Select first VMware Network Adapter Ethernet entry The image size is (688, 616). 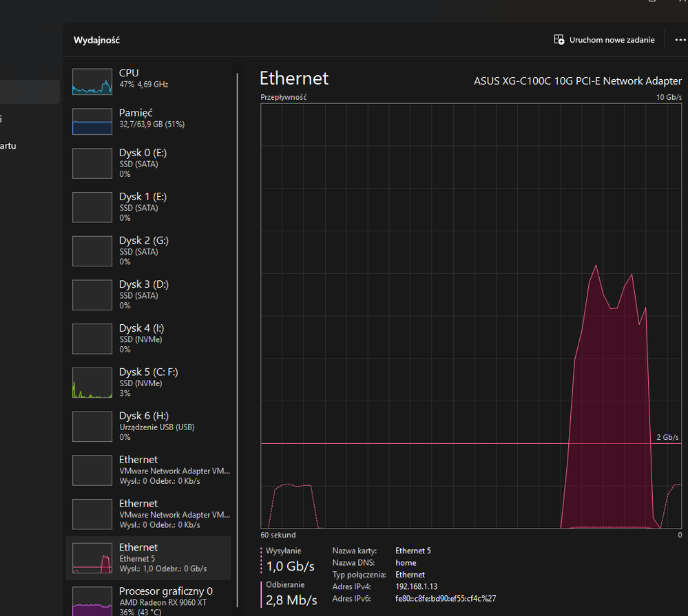(148, 470)
